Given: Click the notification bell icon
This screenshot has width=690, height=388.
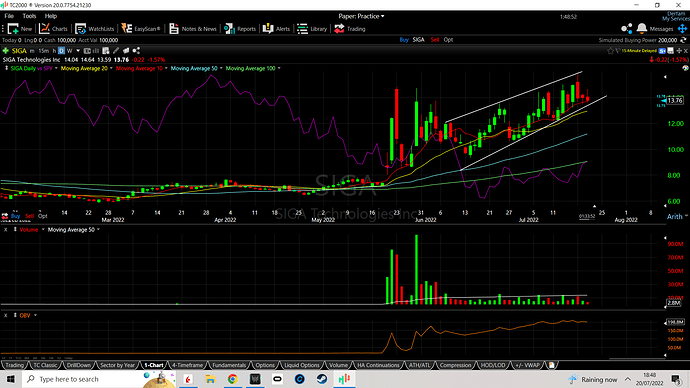Looking at the screenshot, I should pos(642,29).
